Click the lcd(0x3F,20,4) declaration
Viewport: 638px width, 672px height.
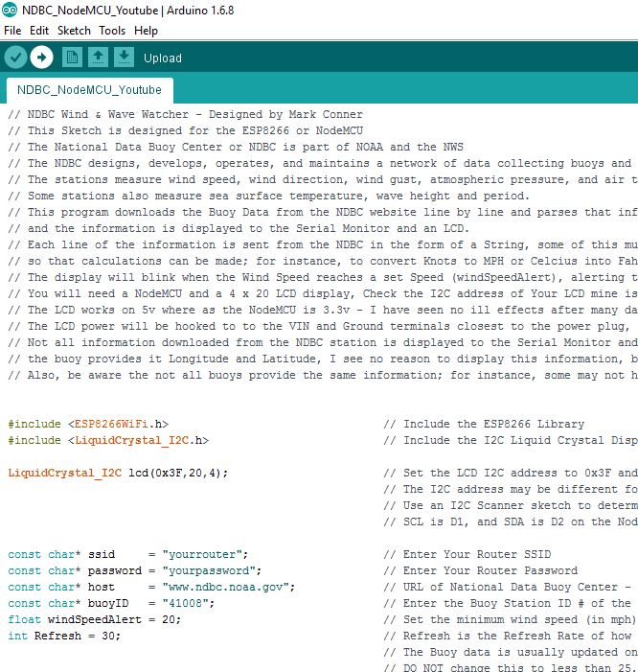click(x=178, y=474)
